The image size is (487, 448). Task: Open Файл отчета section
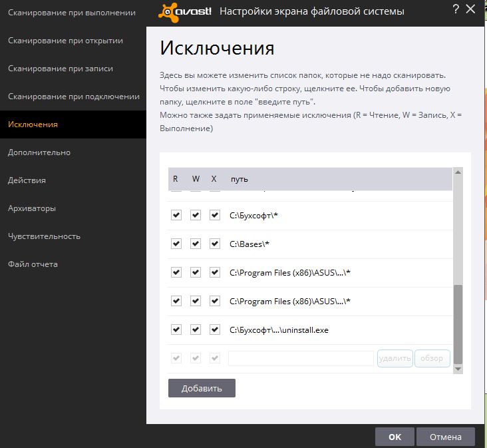pos(33,264)
